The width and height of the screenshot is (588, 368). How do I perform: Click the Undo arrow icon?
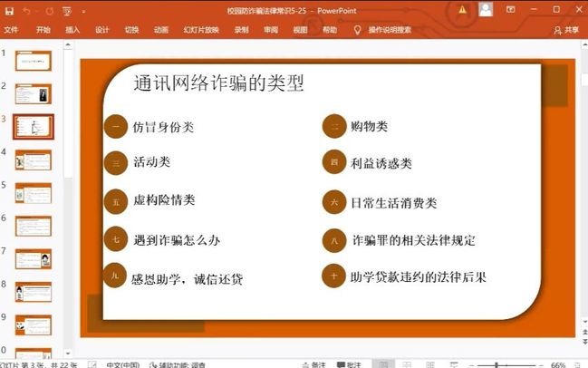[26, 10]
